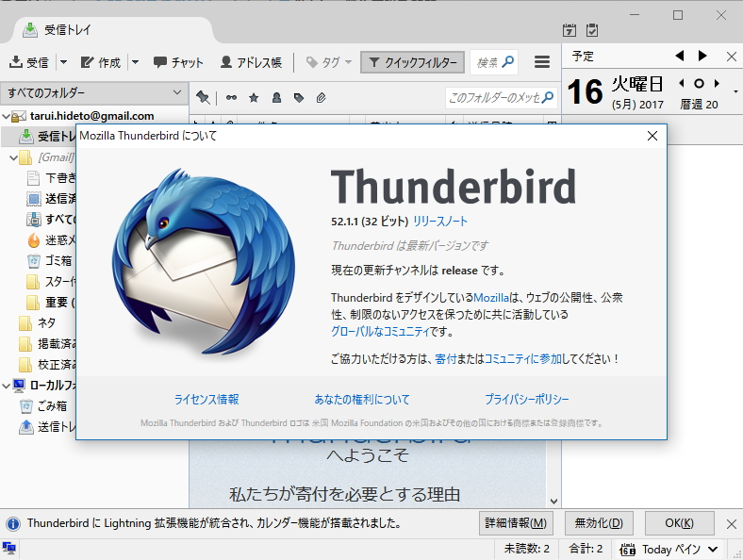Image resolution: width=743 pixels, height=560 pixels.
Task: Open the calendar tab icon
Action: point(570,30)
